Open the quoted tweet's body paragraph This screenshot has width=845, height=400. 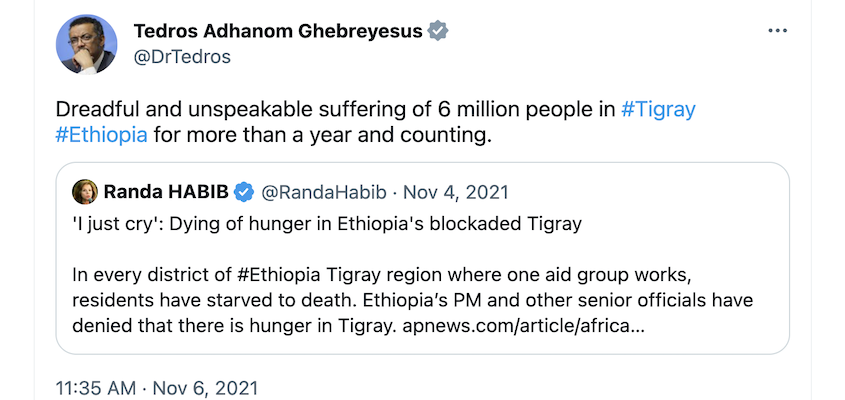pyautogui.click(x=410, y=287)
